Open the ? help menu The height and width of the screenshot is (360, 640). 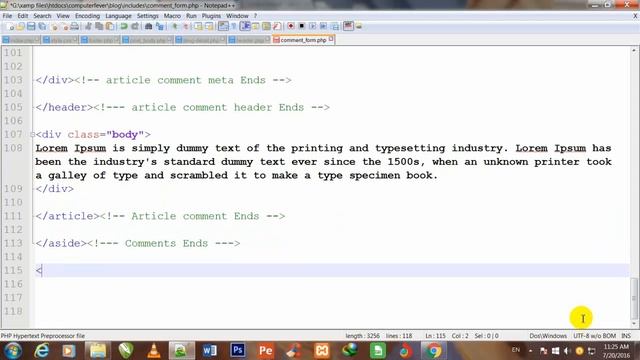pyautogui.click(x=256, y=16)
